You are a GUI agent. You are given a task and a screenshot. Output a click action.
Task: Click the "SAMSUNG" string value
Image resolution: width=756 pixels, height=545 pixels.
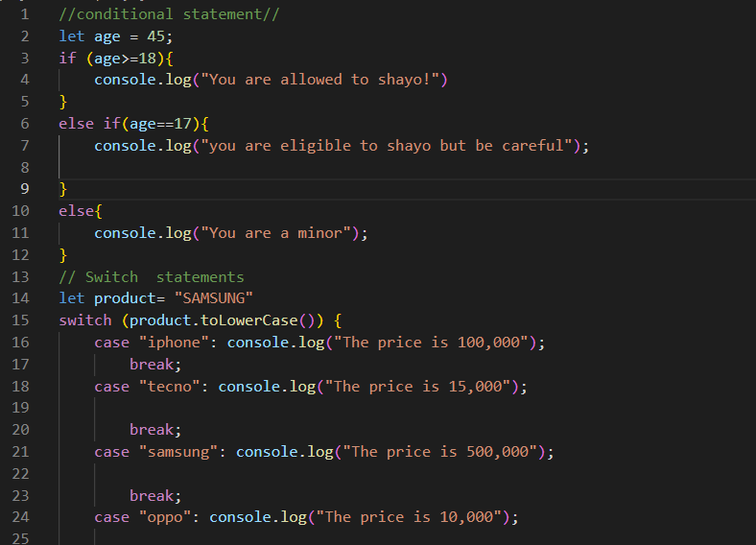(x=213, y=298)
